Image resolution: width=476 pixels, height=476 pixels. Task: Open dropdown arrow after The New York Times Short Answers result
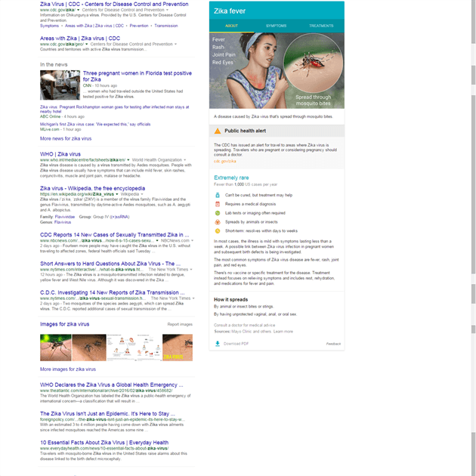(x=191, y=270)
